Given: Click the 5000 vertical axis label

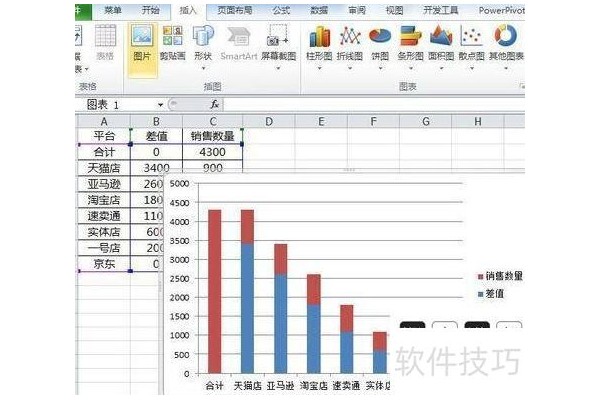Looking at the screenshot, I should 179,184.
